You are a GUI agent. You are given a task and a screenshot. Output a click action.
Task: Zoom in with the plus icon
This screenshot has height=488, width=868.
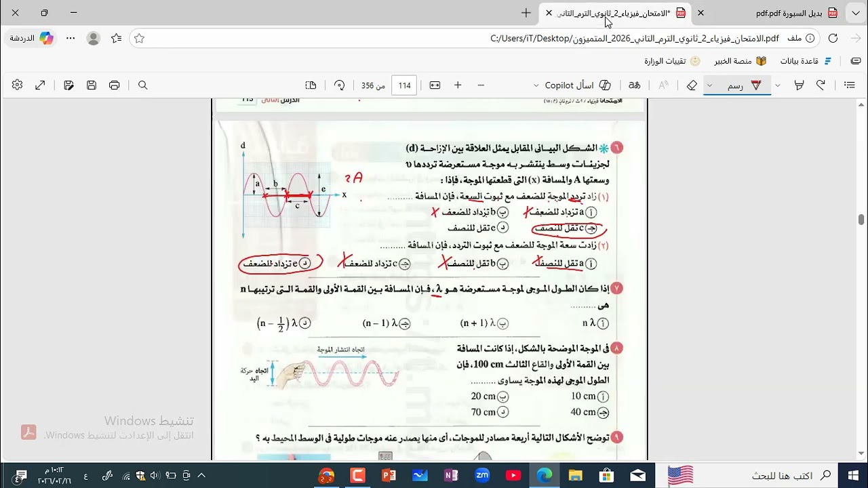click(458, 85)
